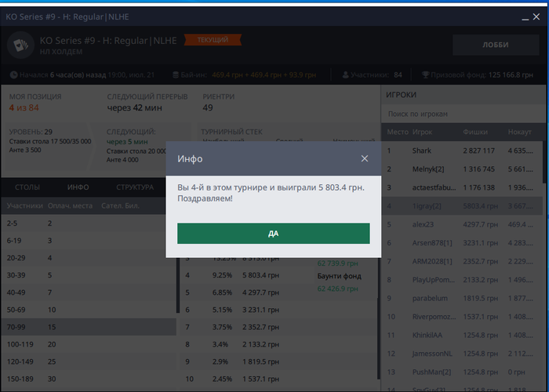Open the ЛОББИ button
549x392 pixels.
496,45
